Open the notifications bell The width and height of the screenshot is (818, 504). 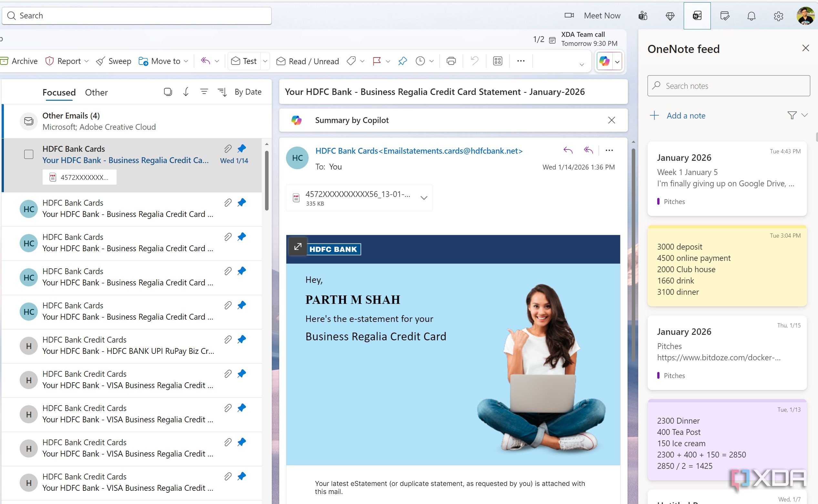tap(752, 16)
